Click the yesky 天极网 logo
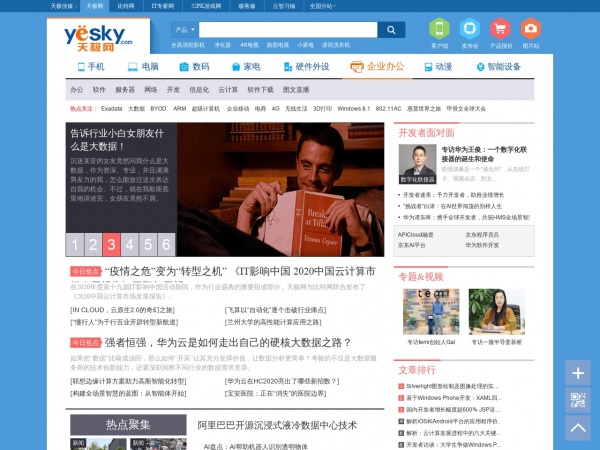Image resolution: width=600 pixels, height=450 pixels. [98, 38]
